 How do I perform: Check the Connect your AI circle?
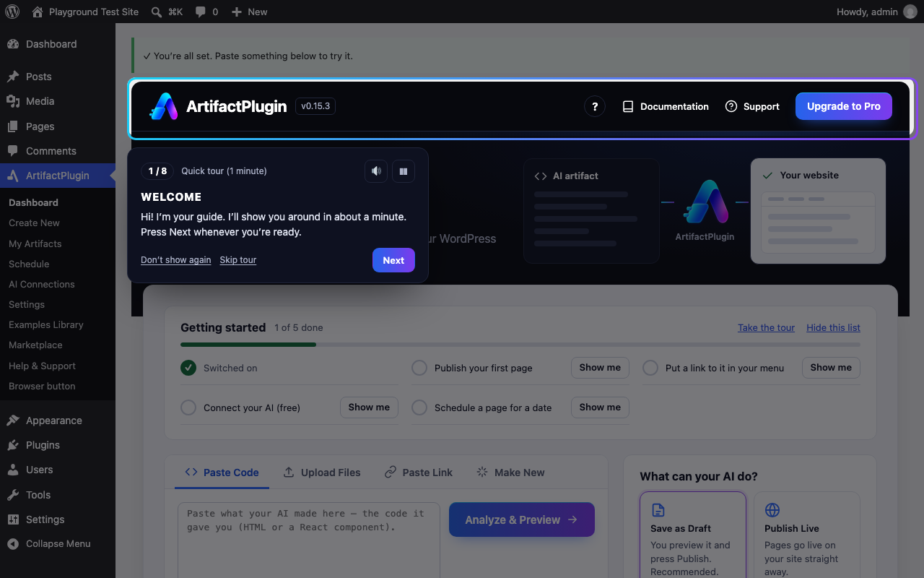tap(188, 407)
